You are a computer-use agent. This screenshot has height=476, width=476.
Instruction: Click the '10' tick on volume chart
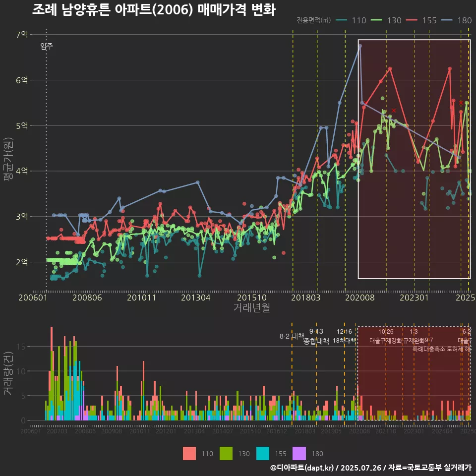click(21, 371)
